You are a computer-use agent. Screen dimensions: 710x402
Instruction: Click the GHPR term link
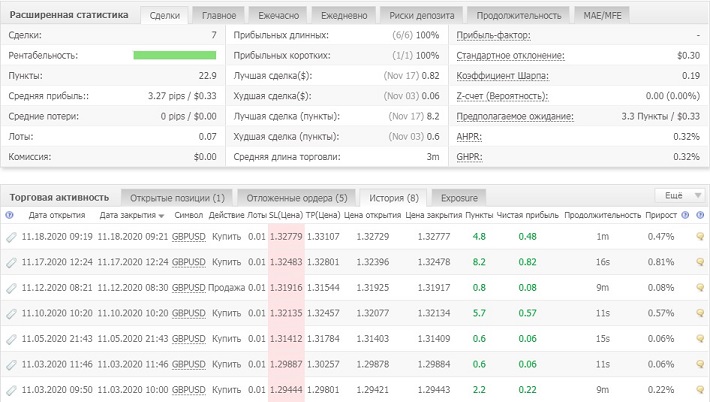point(469,157)
